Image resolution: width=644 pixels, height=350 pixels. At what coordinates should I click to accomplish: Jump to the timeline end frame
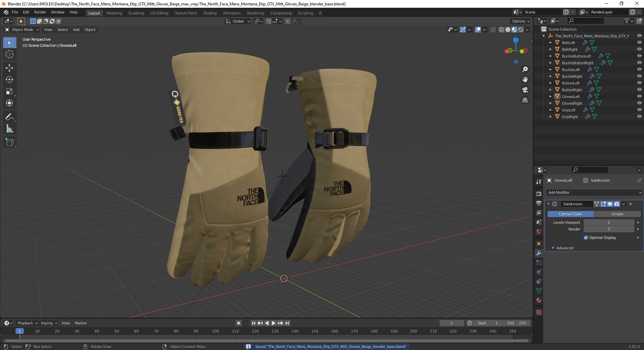[x=287, y=323]
